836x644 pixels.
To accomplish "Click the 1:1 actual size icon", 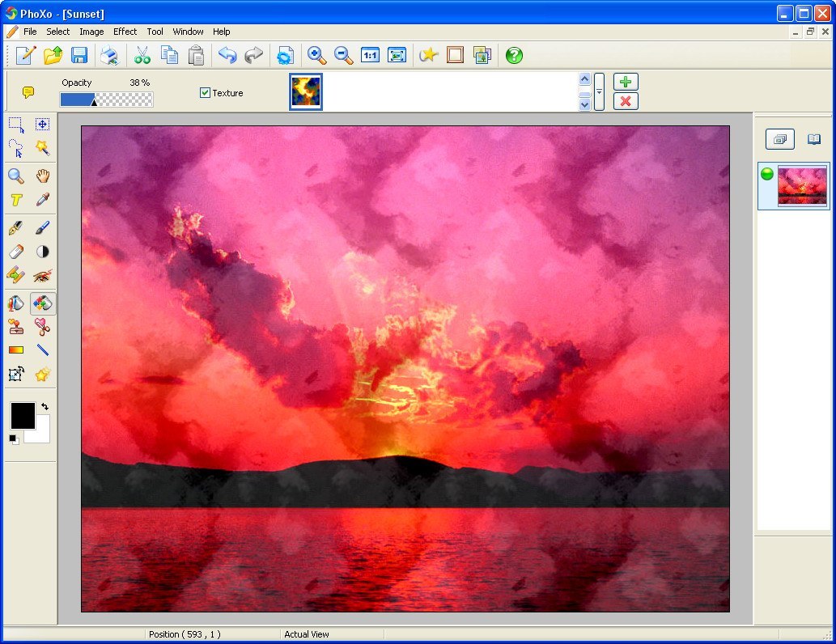I will click(370, 55).
